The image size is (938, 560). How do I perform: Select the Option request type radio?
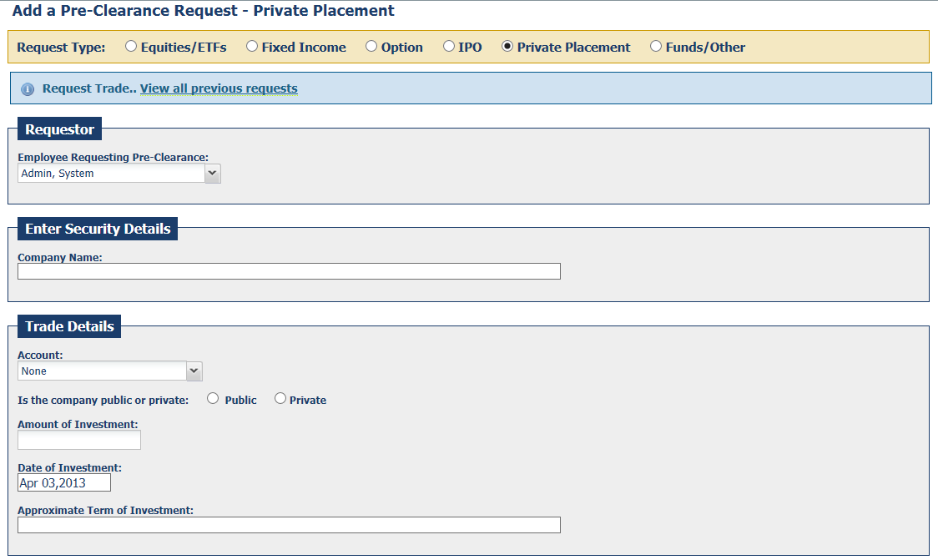pyautogui.click(x=371, y=46)
